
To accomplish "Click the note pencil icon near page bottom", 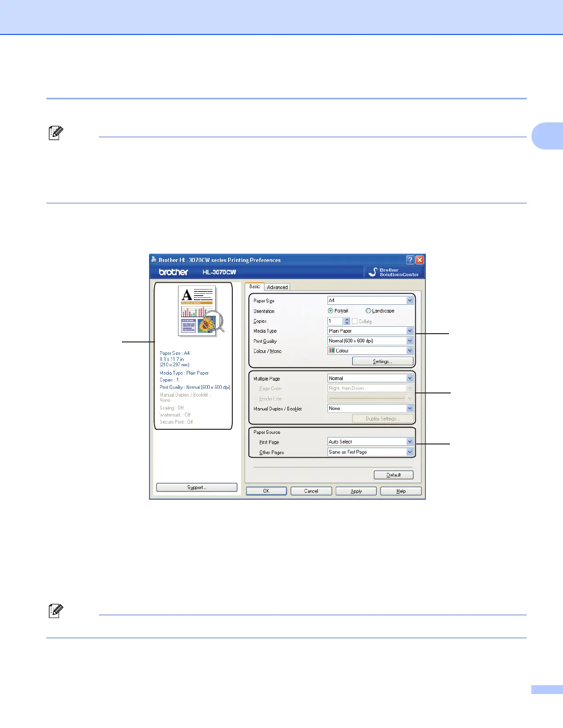I will coord(56,611).
